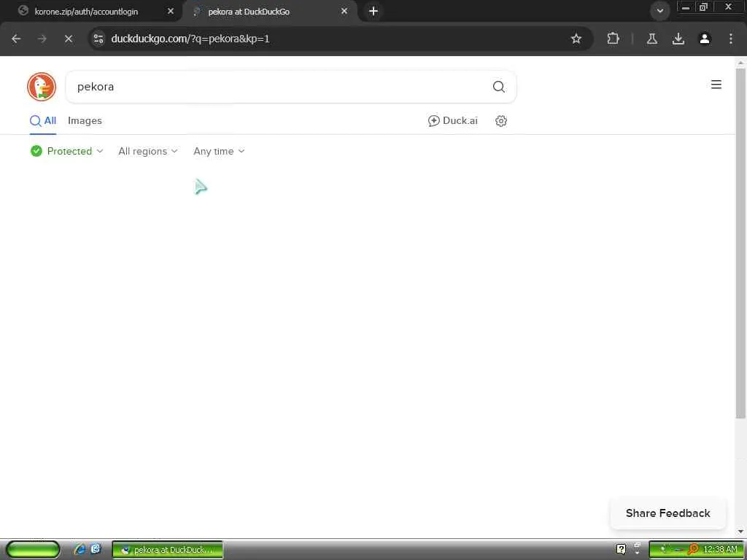Open the Chrome Labs flask icon
This screenshot has height=560, width=747.
[x=651, y=39]
